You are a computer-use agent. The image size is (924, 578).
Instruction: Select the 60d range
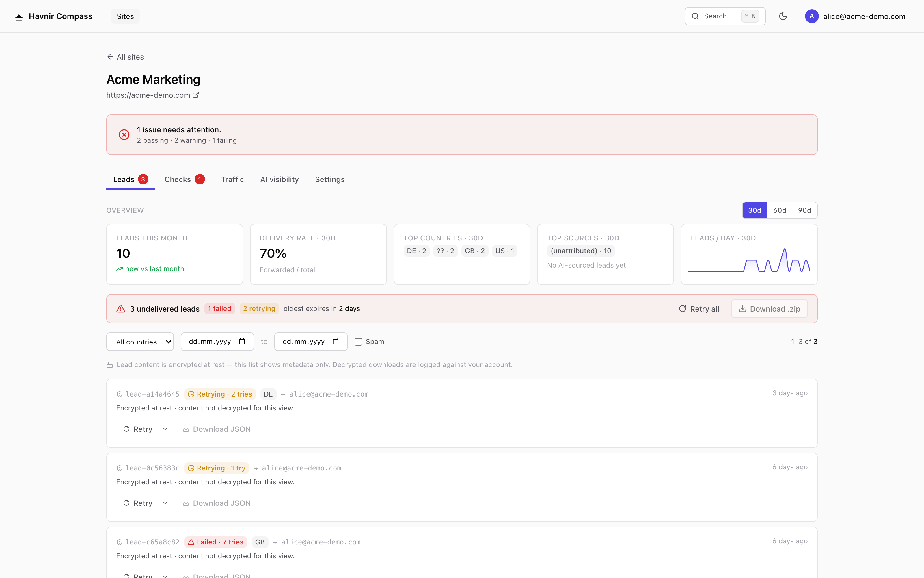779,210
